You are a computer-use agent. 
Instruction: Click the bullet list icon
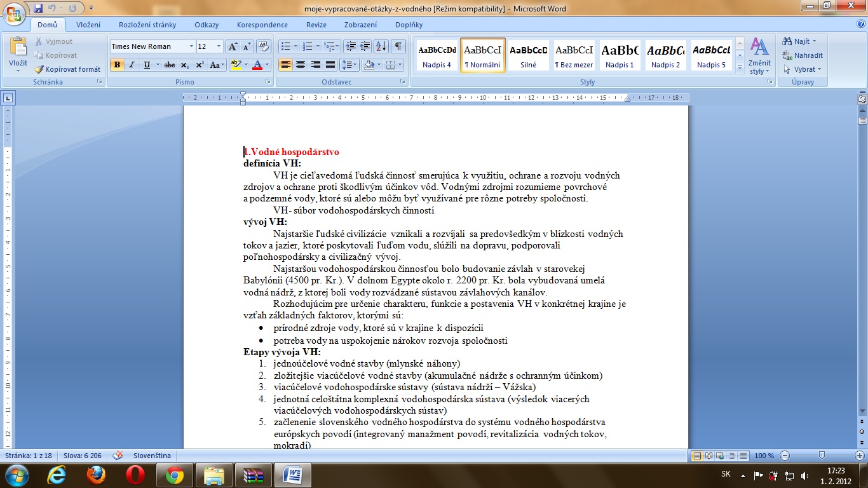point(285,46)
